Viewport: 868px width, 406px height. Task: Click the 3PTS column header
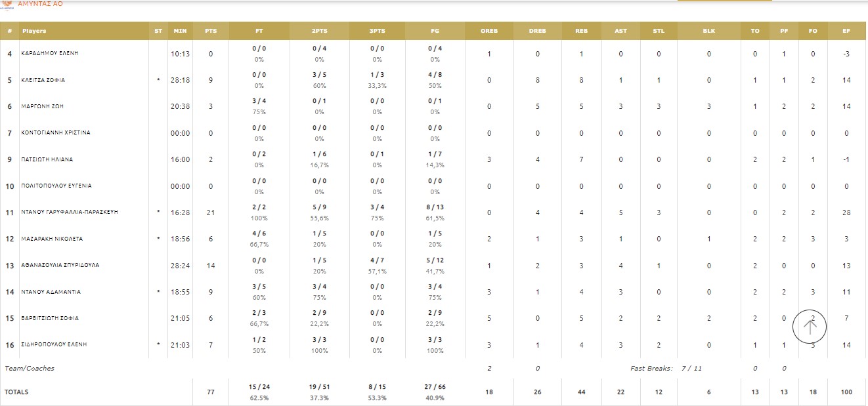[377, 31]
